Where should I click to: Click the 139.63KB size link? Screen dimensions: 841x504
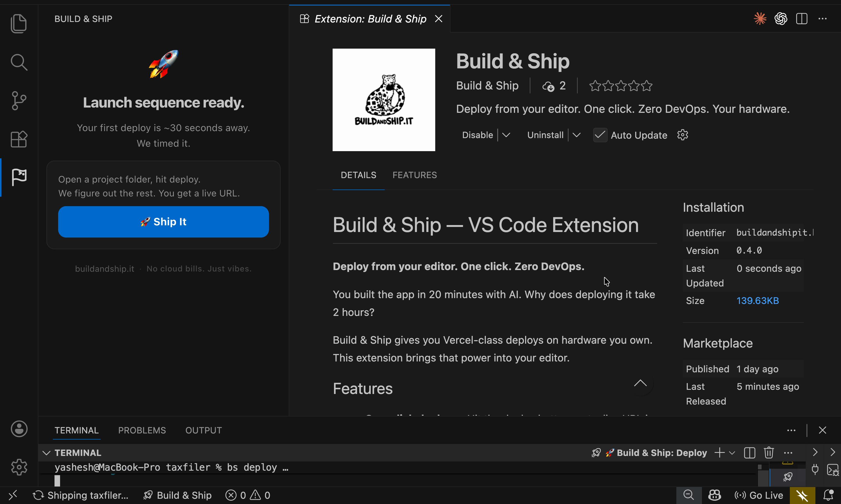pyautogui.click(x=758, y=300)
